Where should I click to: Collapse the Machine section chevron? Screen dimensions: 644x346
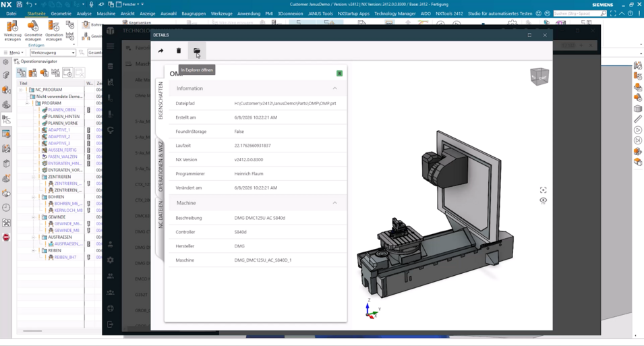pos(334,203)
